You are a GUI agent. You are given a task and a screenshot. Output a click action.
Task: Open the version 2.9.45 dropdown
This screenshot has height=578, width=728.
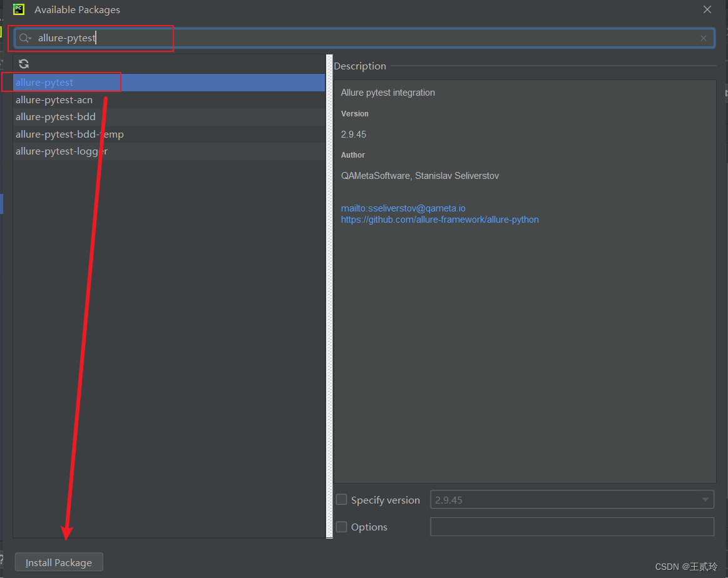572,500
